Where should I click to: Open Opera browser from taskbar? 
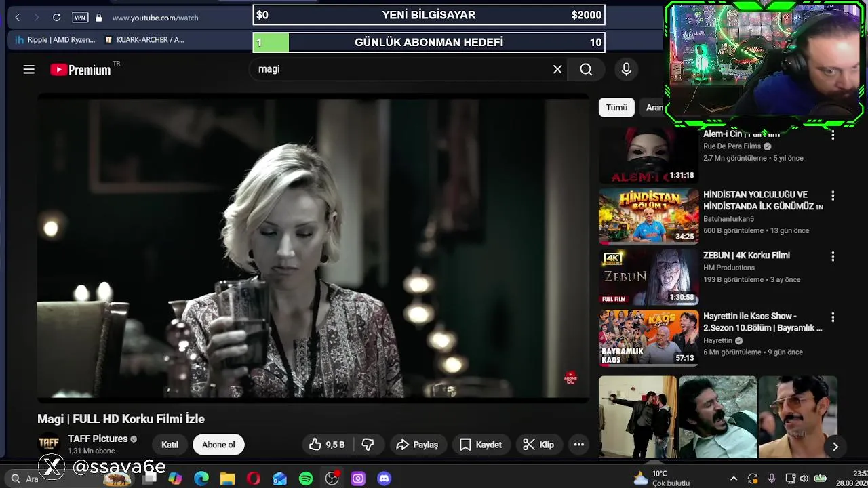click(254, 479)
